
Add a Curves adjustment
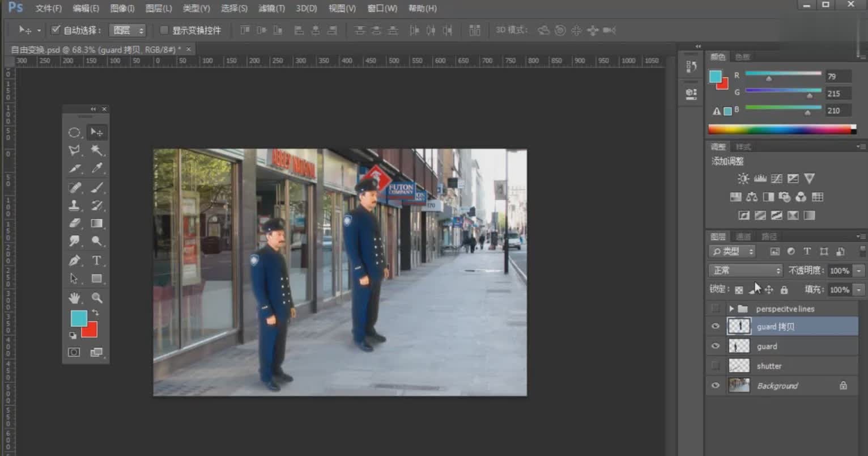[777, 179]
